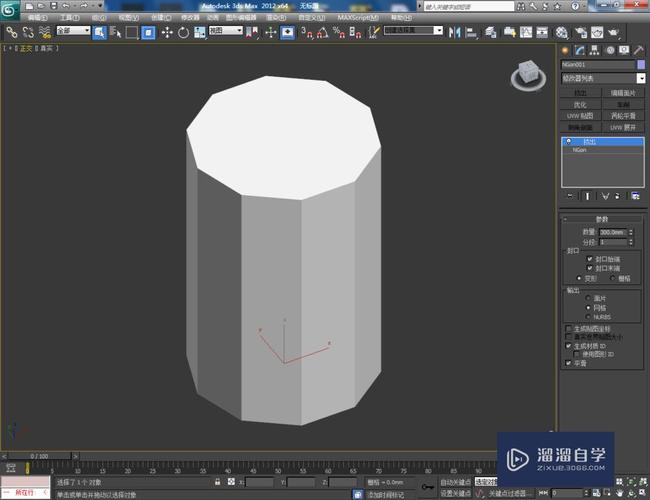Select the NURBS output radio button
Screen dimensions: 650x500
click(x=588, y=317)
